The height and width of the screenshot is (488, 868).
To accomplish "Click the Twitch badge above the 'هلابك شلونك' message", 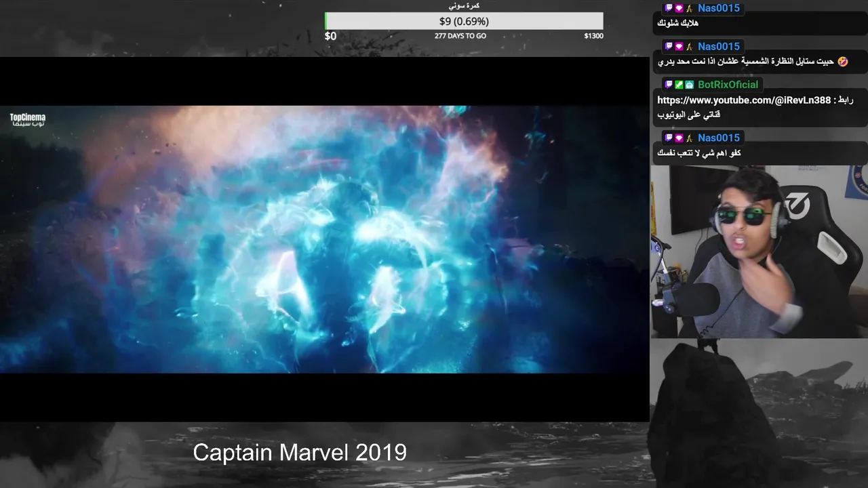I will [669, 8].
